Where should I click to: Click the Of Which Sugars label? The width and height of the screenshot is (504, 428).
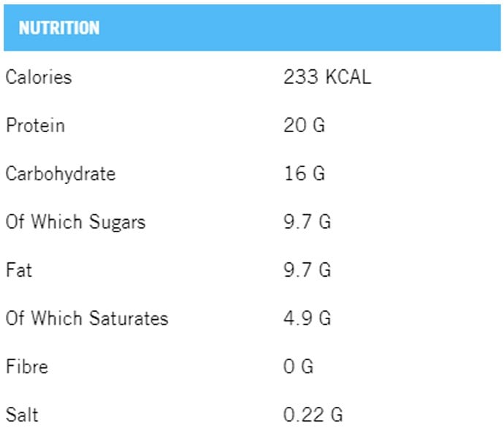coord(75,222)
